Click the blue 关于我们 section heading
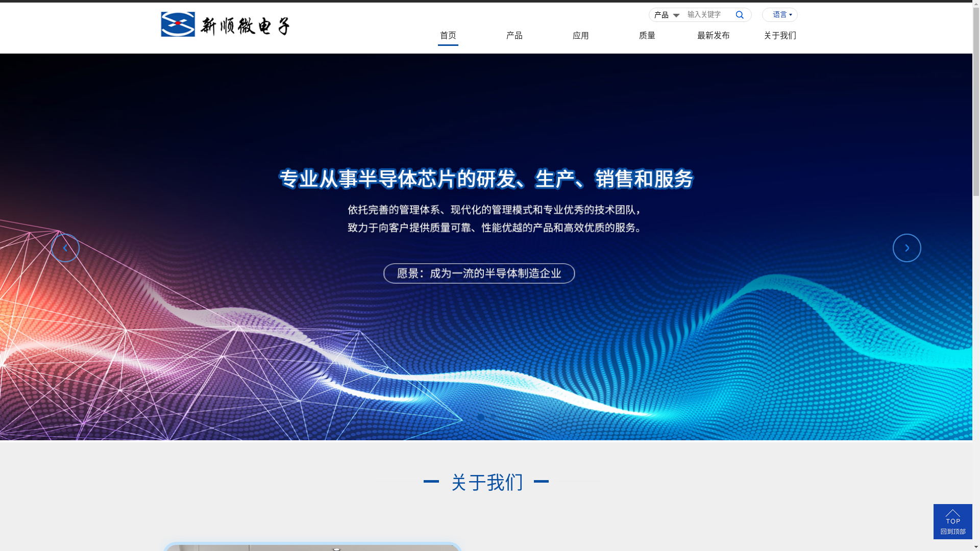This screenshot has height=551, width=980. (x=486, y=482)
